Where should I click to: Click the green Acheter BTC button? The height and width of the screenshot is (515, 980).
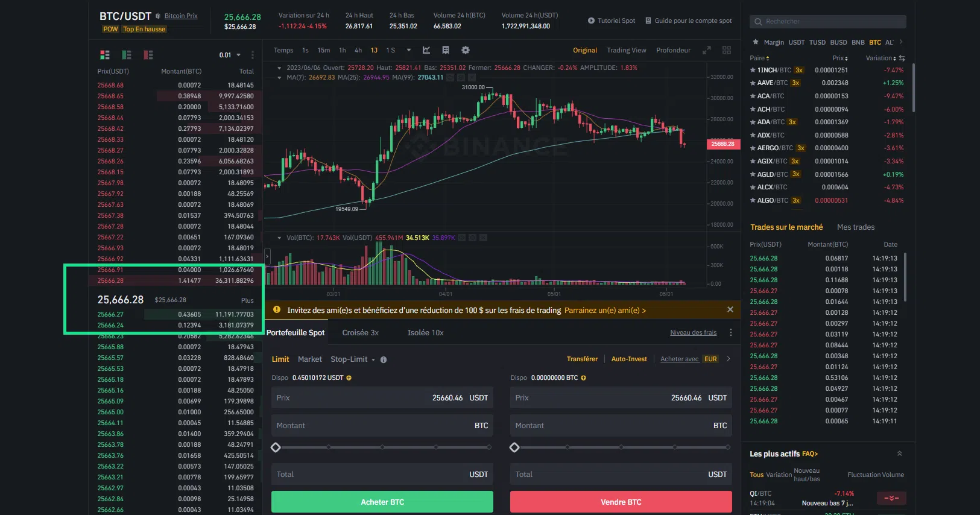[382, 502]
